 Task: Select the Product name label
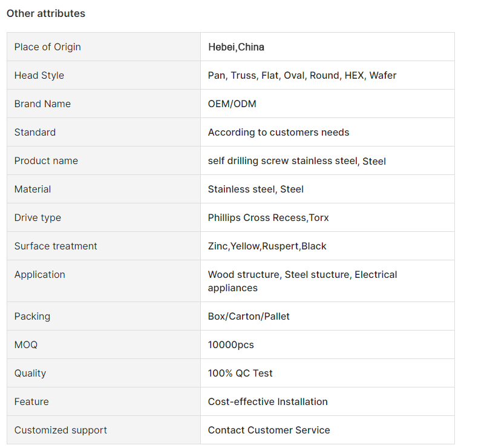[x=46, y=160]
